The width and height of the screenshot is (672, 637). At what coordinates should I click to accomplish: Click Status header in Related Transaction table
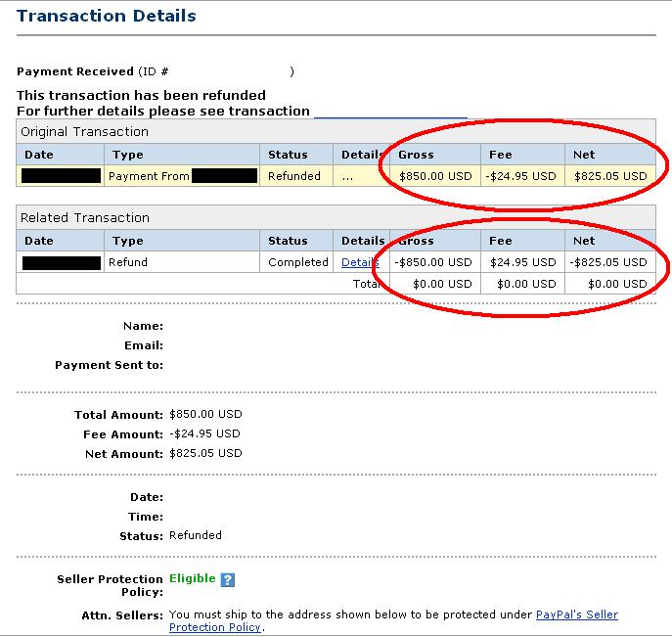tap(288, 241)
